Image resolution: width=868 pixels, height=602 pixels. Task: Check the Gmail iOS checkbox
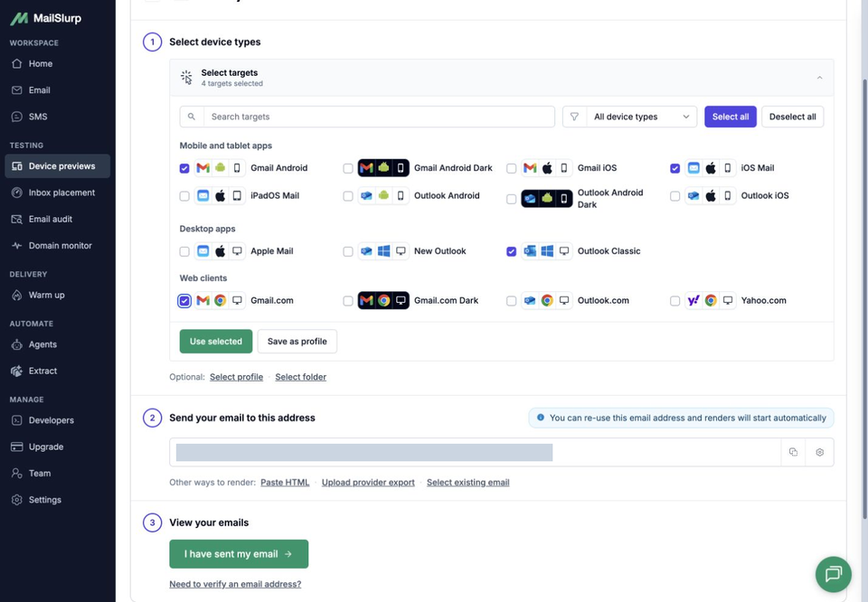[x=512, y=168]
